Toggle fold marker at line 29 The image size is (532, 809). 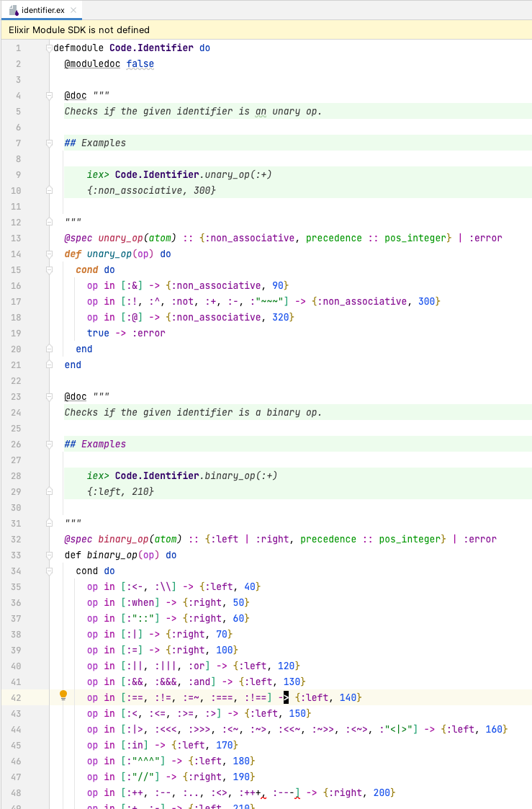coord(50,492)
